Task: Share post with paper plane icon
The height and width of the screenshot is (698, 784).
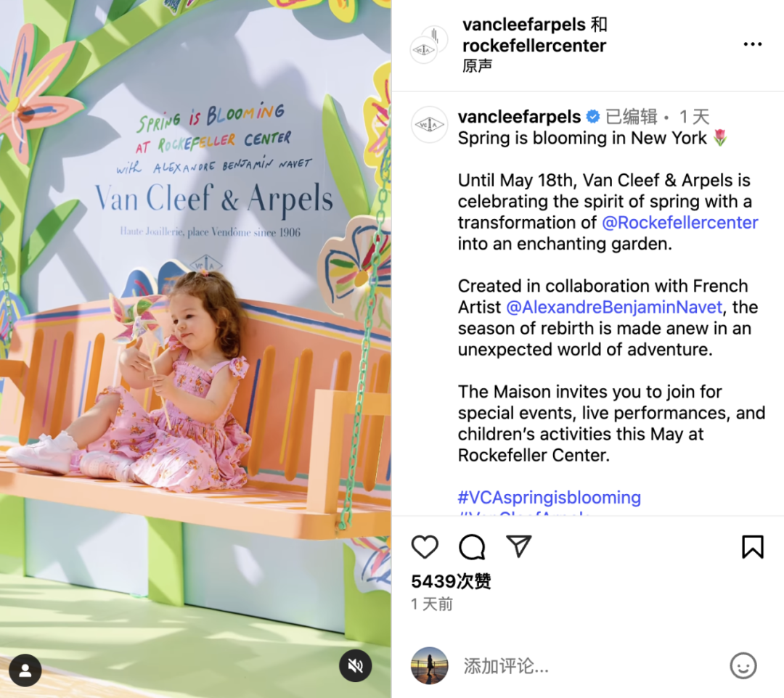Action: coord(518,546)
